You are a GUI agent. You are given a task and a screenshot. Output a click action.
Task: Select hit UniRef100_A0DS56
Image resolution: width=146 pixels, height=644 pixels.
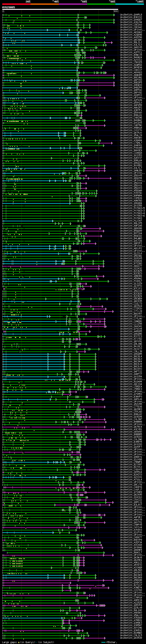coord(131,37)
